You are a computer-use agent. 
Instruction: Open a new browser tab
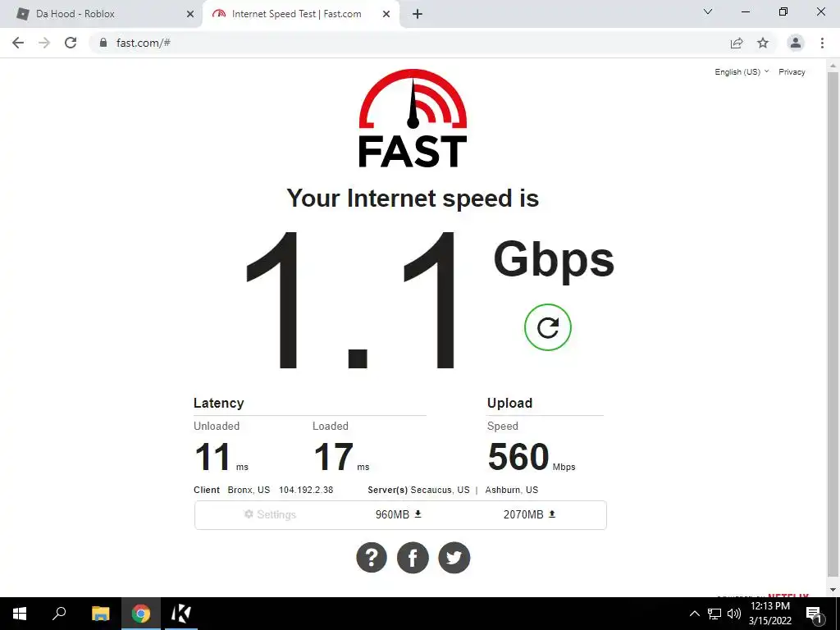[418, 14]
